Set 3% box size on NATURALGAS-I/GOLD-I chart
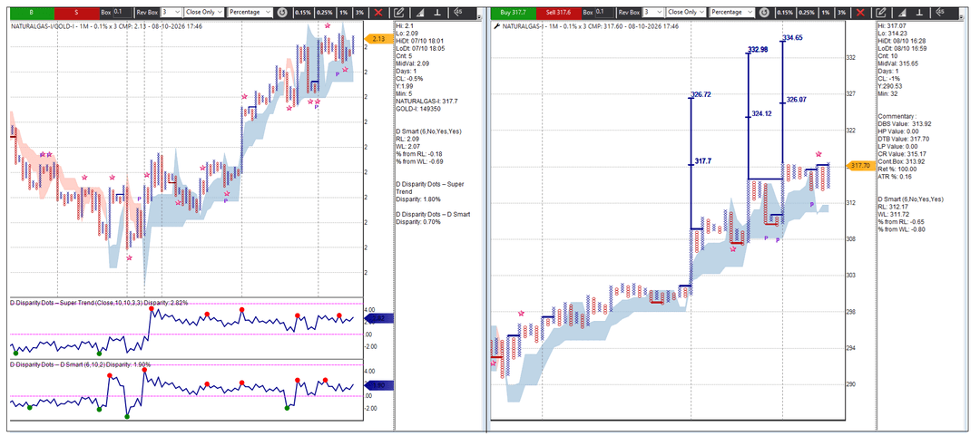Screen dimensions: 980x446 pos(360,12)
